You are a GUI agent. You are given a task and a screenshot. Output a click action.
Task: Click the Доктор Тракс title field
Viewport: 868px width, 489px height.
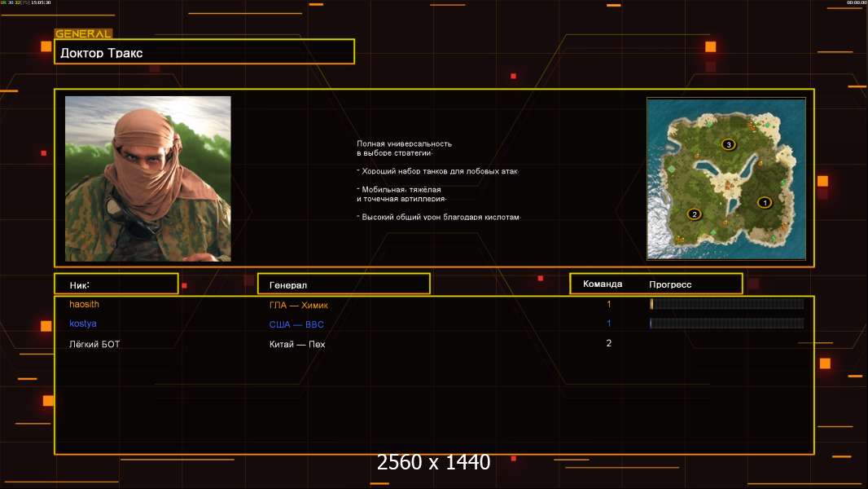[204, 52]
